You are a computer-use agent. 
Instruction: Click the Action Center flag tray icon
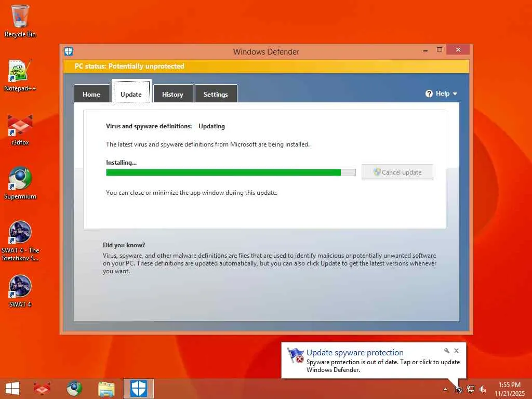click(x=458, y=389)
